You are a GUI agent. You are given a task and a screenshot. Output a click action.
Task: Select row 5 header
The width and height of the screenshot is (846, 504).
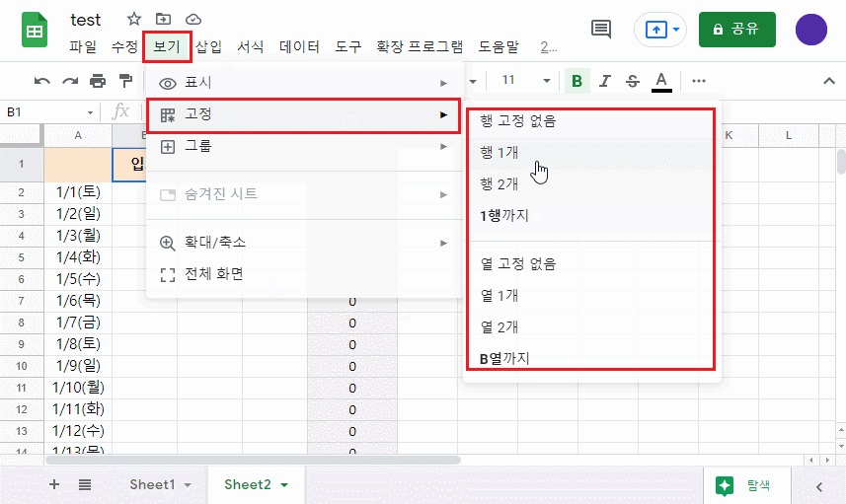(x=22, y=257)
